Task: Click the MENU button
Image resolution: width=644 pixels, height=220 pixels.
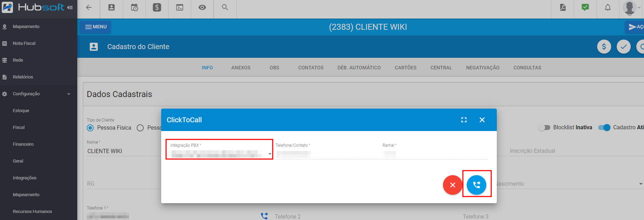Action: coord(96,27)
